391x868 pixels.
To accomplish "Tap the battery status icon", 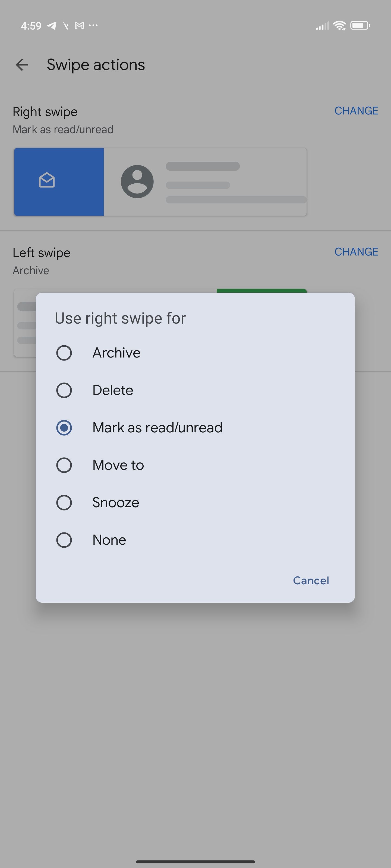I will coord(360,25).
